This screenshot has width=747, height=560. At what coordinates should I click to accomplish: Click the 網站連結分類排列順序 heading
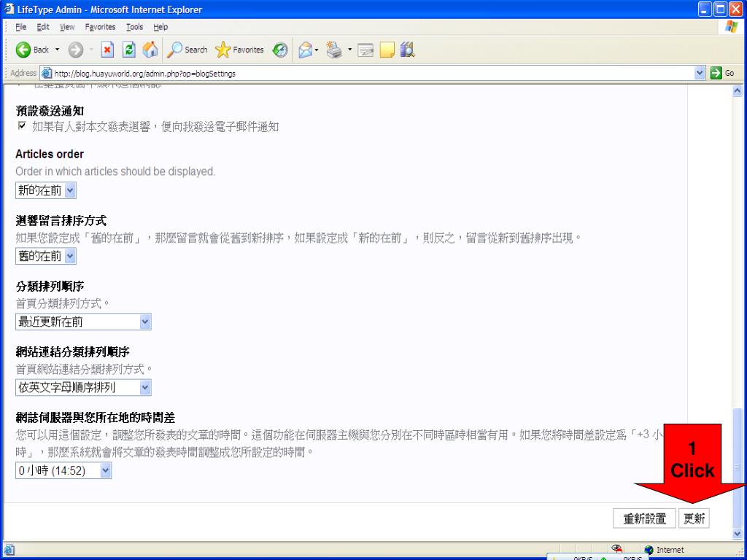pyautogui.click(x=72, y=352)
